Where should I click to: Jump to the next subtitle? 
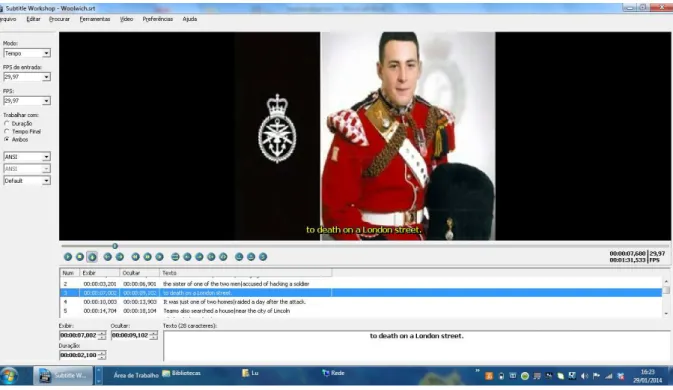(120, 257)
